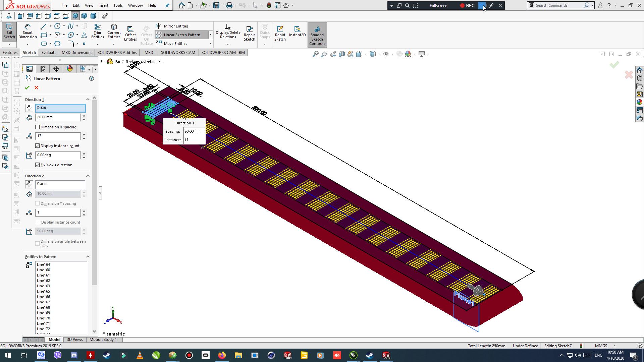Open the Tools menu

(x=118, y=5)
